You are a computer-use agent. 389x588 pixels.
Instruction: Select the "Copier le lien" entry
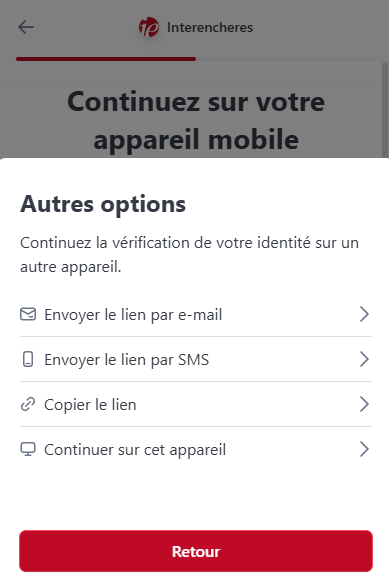(x=196, y=404)
